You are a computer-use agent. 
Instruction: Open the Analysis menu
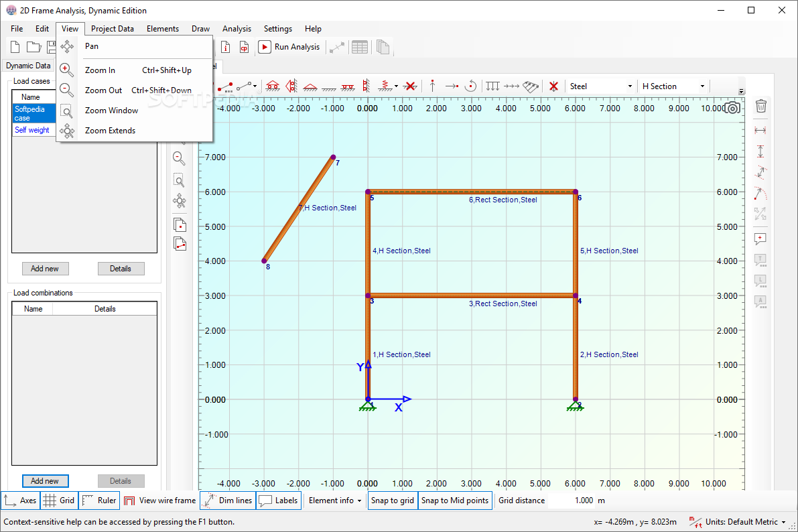pyautogui.click(x=237, y=29)
